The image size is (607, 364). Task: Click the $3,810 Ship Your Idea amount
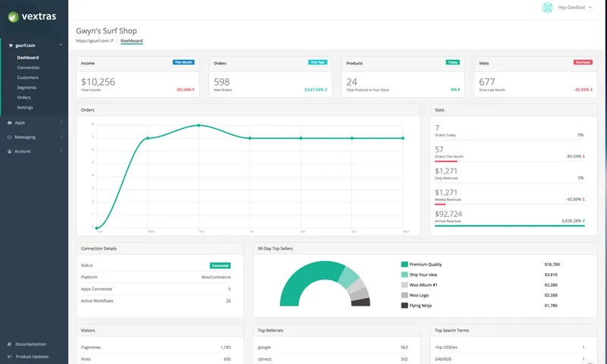pyautogui.click(x=551, y=275)
